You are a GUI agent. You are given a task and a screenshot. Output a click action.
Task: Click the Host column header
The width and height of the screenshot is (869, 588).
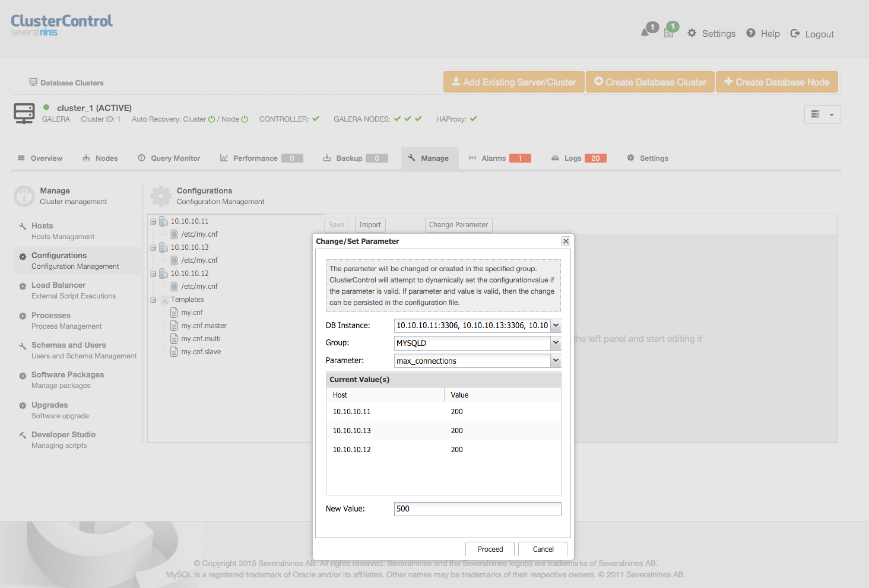pos(385,395)
